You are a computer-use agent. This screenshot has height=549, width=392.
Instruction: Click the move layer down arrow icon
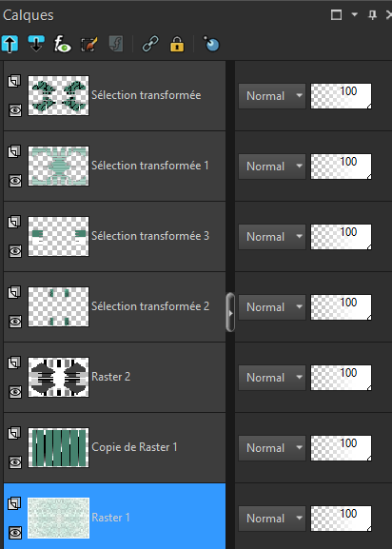[36, 44]
